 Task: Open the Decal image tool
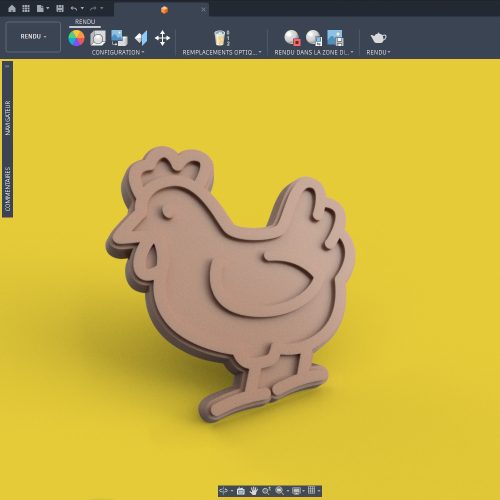(x=119, y=38)
